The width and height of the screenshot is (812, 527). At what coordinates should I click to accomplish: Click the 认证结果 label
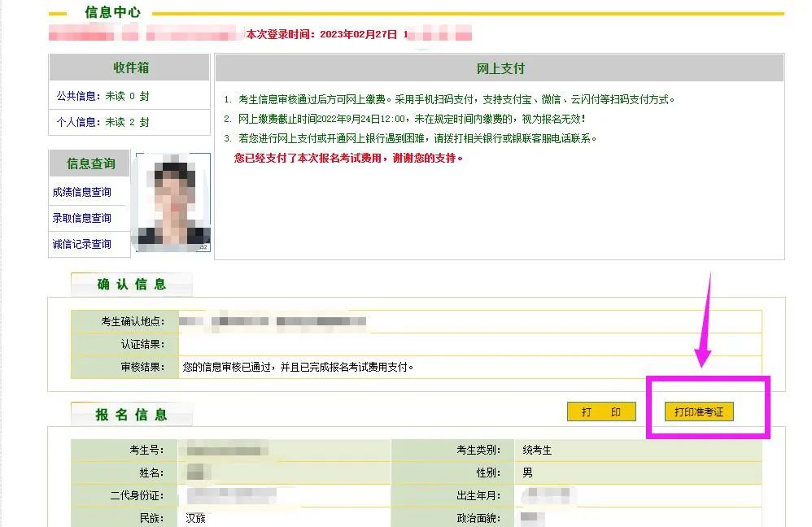coord(142,344)
